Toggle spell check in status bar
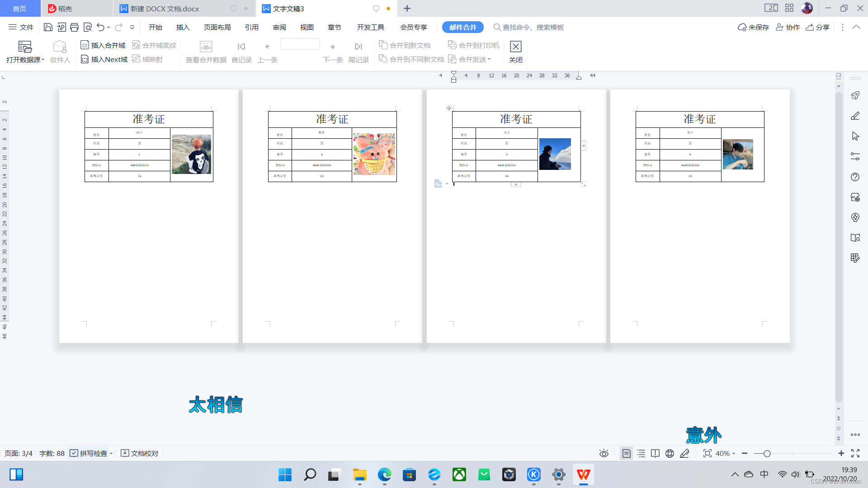868x488 pixels. click(x=89, y=453)
